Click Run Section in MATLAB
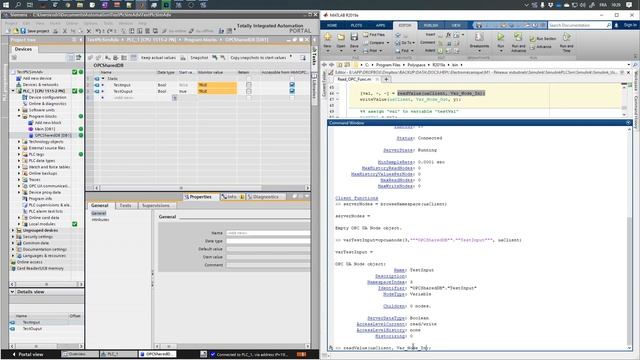The width and height of the screenshot is (640, 360). pos(543,38)
